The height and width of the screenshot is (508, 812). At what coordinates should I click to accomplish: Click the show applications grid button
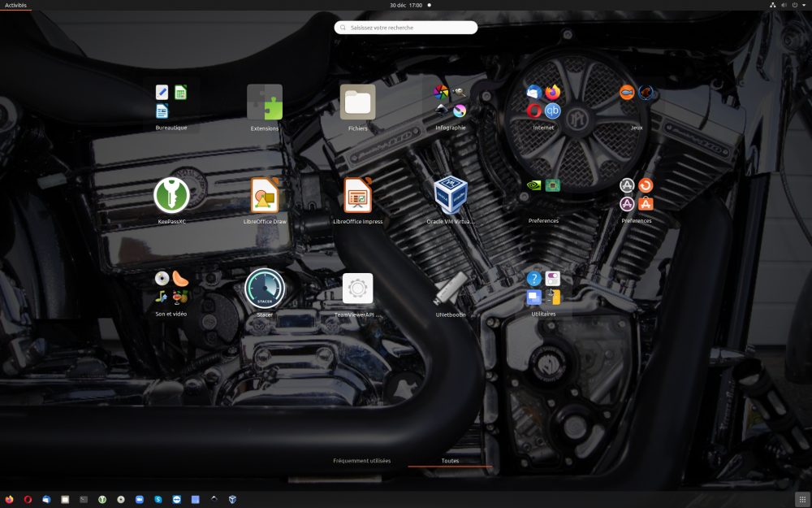click(801, 499)
